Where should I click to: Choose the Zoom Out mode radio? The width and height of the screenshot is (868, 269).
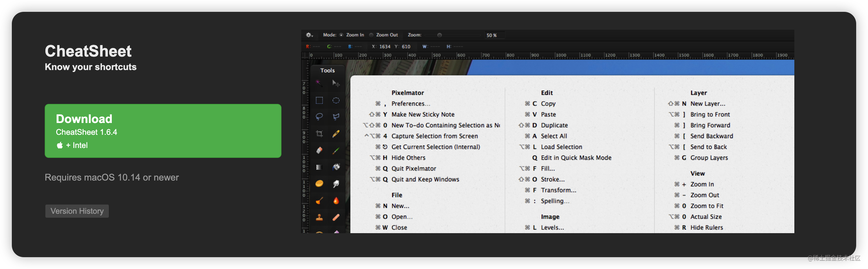click(371, 35)
